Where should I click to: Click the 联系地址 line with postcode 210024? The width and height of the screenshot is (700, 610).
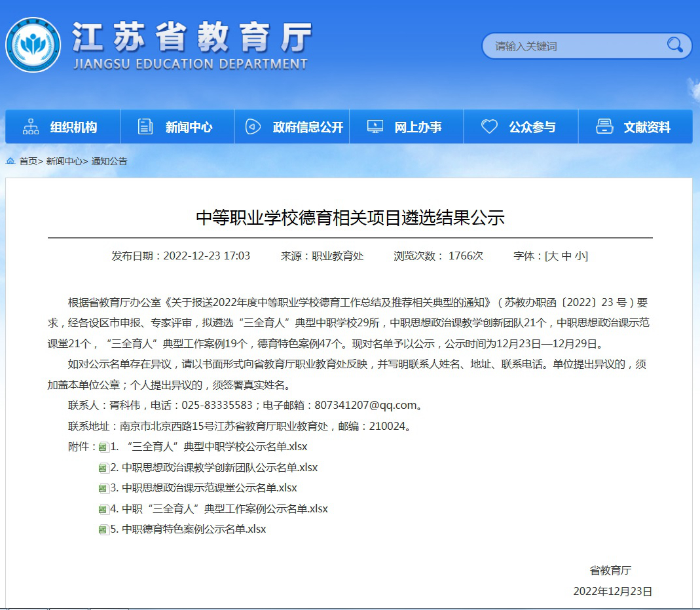point(239,426)
